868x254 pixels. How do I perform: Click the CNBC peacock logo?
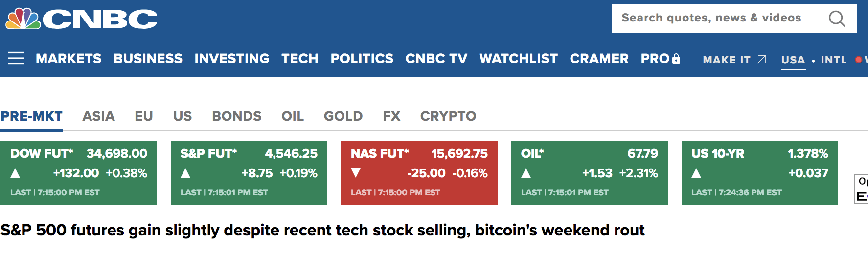coord(23,19)
